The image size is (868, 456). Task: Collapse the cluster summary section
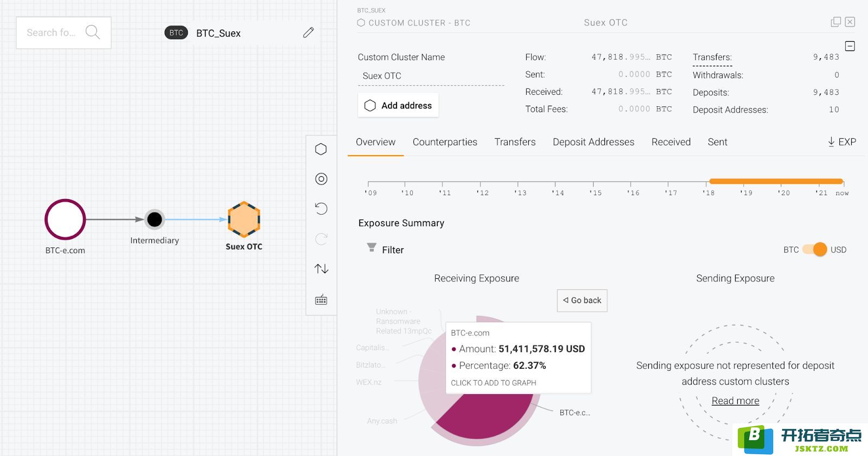click(850, 46)
